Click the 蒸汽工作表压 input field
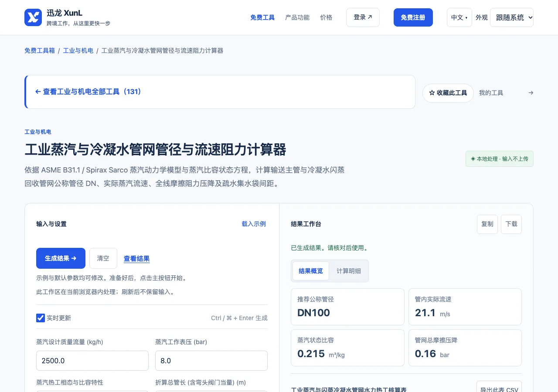The width and height of the screenshot is (558, 392). pyautogui.click(x=211, y=361)
